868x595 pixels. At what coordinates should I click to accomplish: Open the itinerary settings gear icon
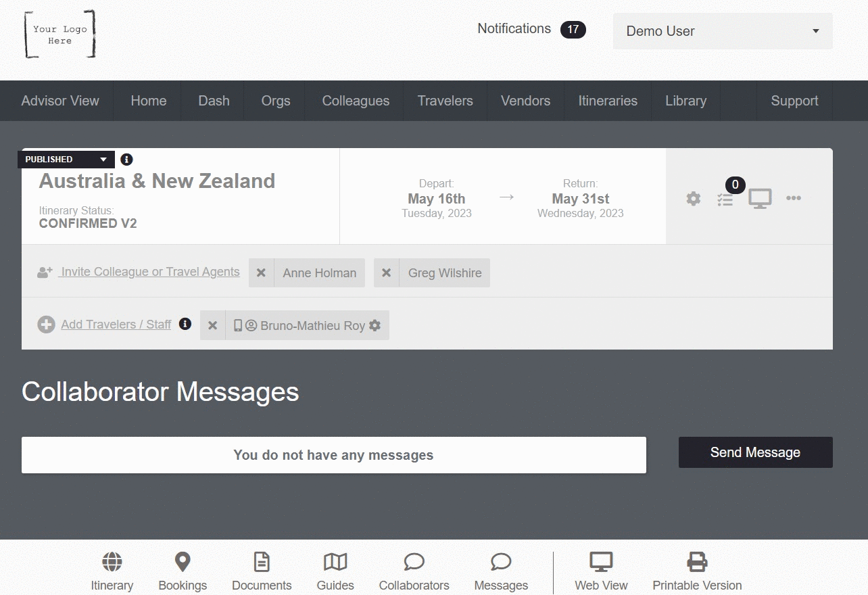pos(694,199)
